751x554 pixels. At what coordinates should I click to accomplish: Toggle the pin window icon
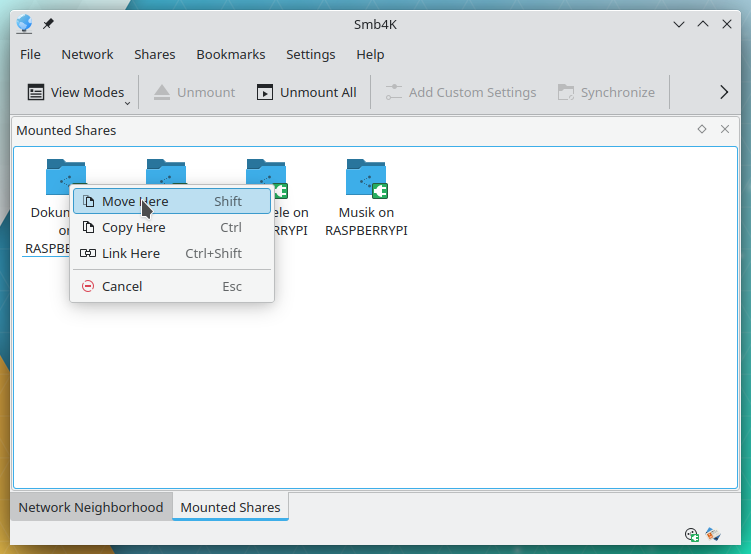point(48,24)
